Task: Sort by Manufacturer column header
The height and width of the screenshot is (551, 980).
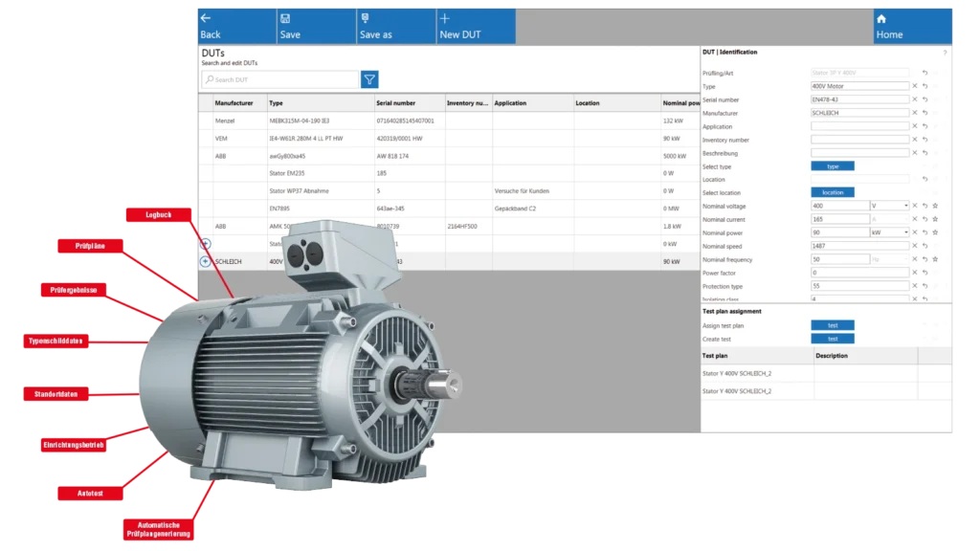Action: tap(240, 103)
